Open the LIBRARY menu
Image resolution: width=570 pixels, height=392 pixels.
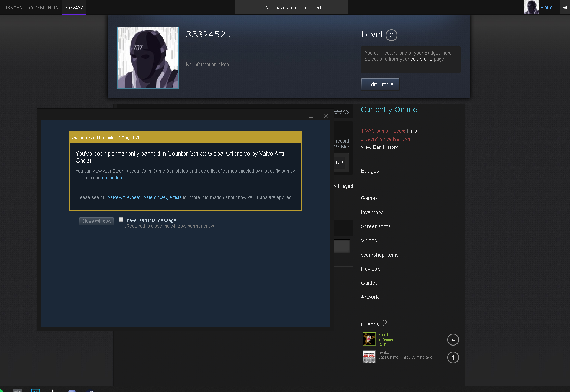(x=13, y=7)
